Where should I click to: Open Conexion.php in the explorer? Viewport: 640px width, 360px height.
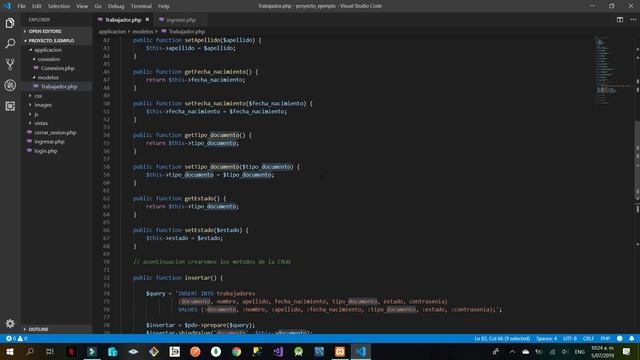point(56,68)
